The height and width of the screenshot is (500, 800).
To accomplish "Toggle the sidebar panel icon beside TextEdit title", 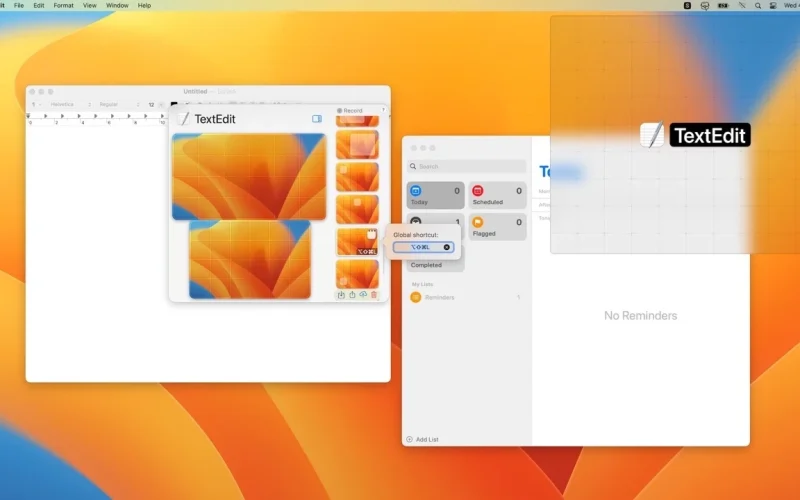I will pyautogui.click(x=317, y=118).
